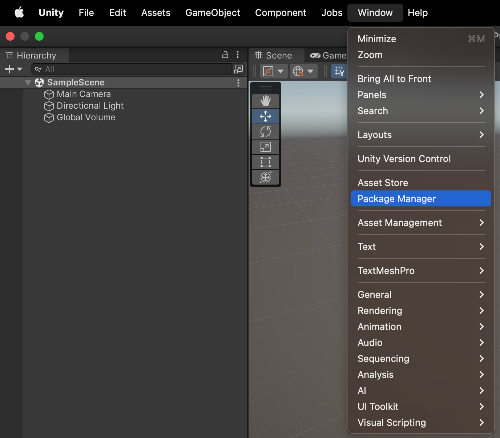
Task: Expand the UI Toolkit submenu
Action: 421,407
